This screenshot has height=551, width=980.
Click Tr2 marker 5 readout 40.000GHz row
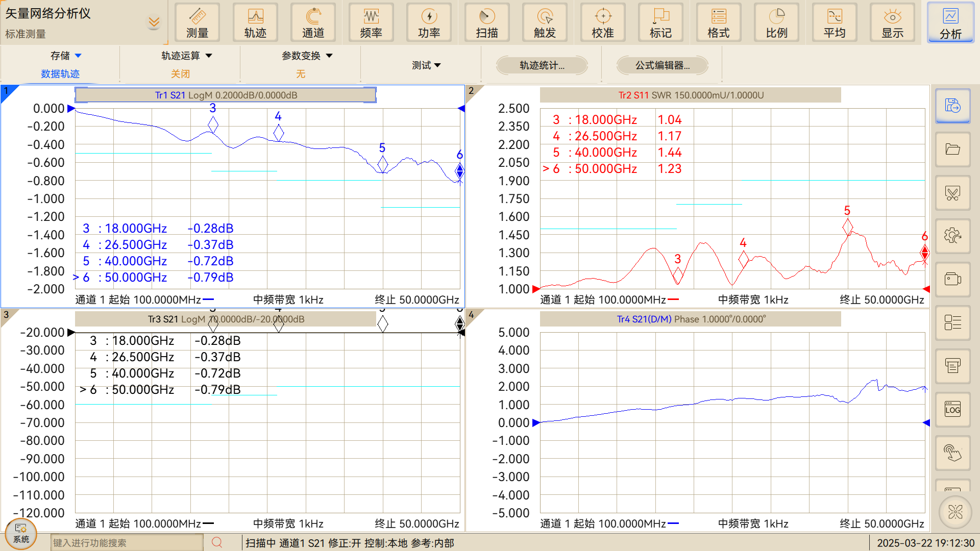pos(618,152)
